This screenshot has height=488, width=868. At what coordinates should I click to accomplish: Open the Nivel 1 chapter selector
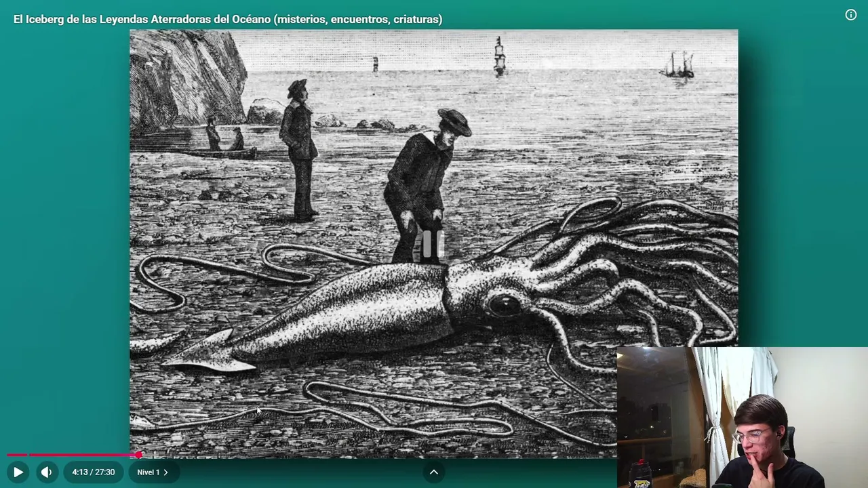pyautogui.click(x=153, y=472)
